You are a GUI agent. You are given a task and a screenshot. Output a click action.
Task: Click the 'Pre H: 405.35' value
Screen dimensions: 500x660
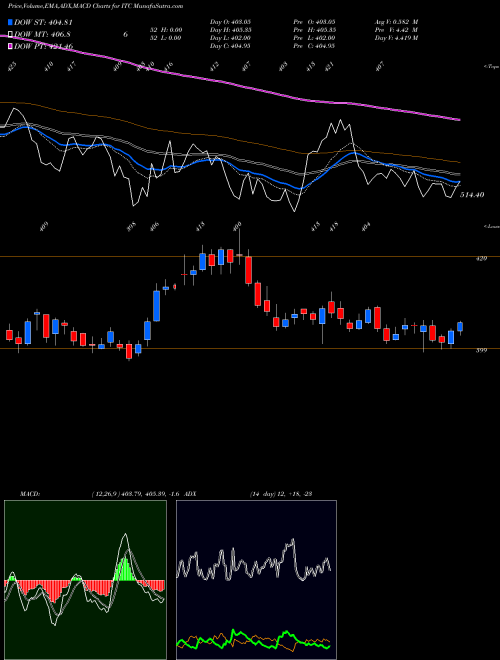[x=314, y=30]
